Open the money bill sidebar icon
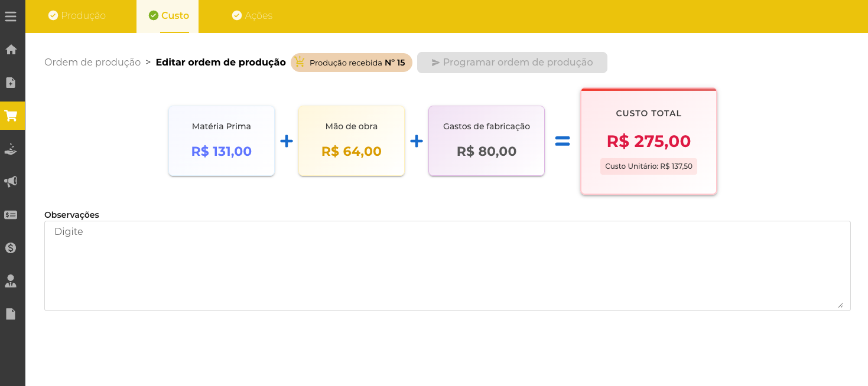The image size is (868, 386). [x=11, y=215]
